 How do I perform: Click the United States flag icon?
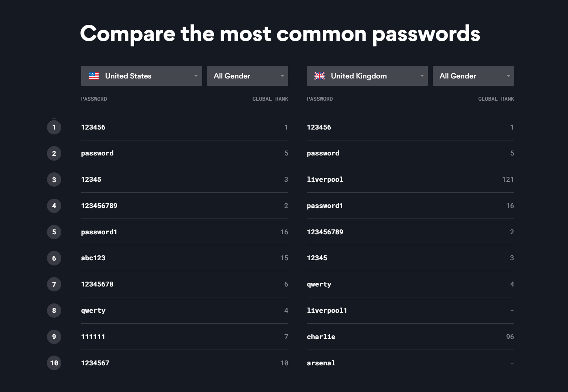(x=94, y=76)
